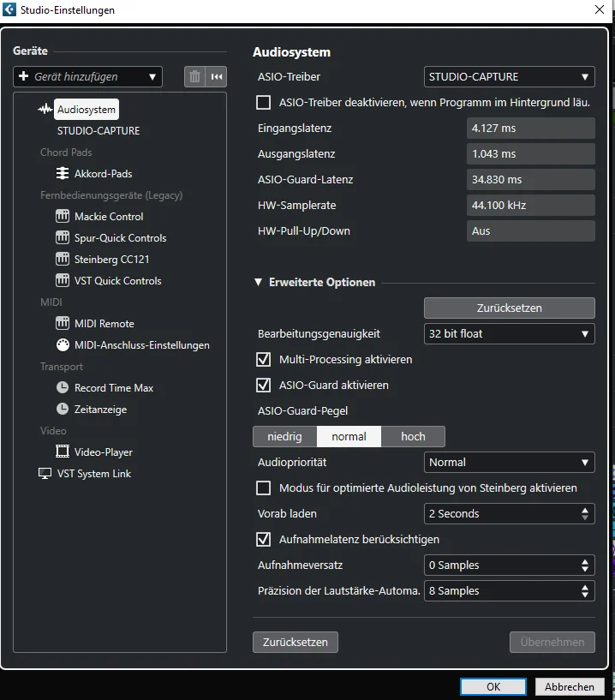The width and height of the screenshot is (615, 700).
Task: Select MIDI-Anschluss-Einstellungen in the list
Action: pos(142,345)
